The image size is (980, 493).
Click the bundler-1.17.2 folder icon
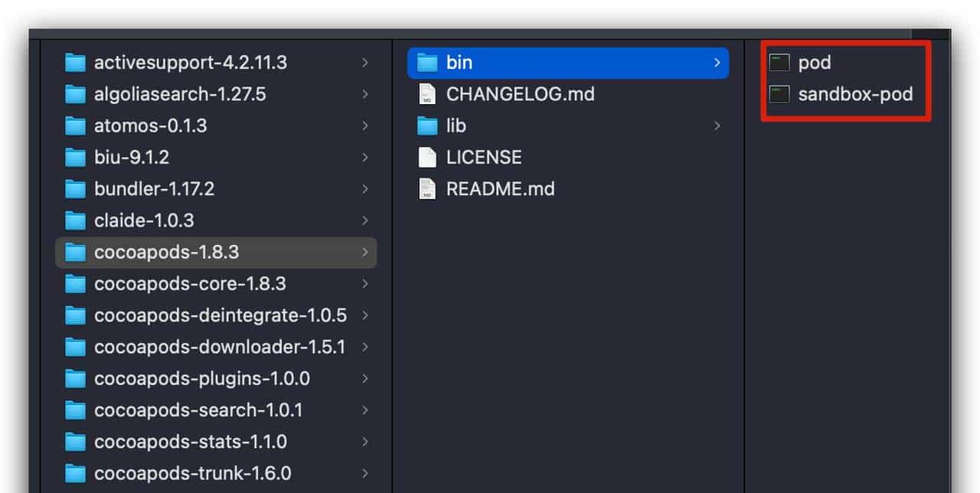tap(75, 188)
